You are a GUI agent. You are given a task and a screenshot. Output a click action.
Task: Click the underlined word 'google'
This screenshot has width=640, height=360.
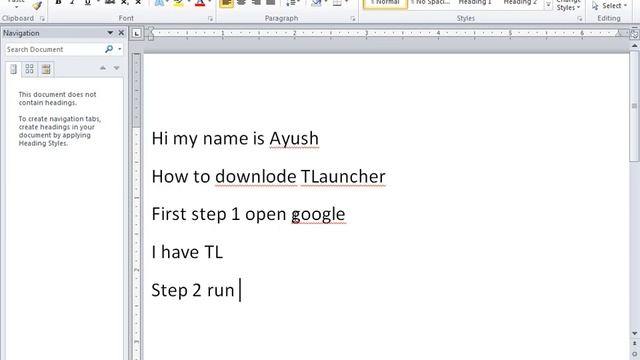318,215
